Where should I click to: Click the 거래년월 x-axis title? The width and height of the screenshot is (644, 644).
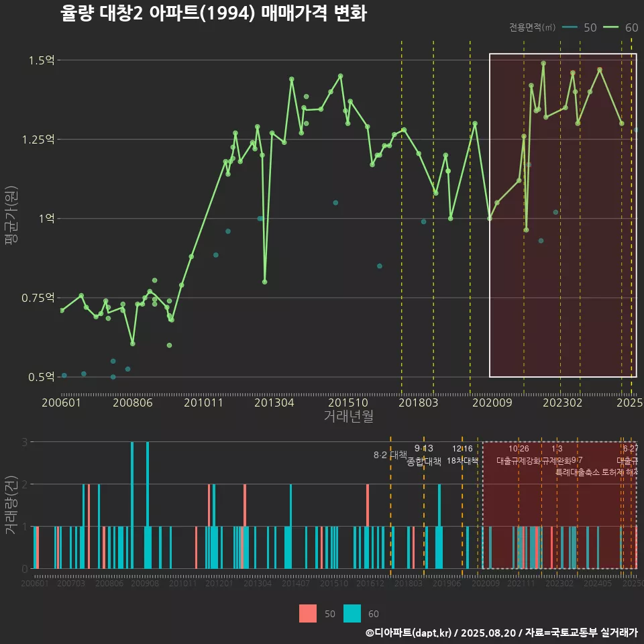349,416
